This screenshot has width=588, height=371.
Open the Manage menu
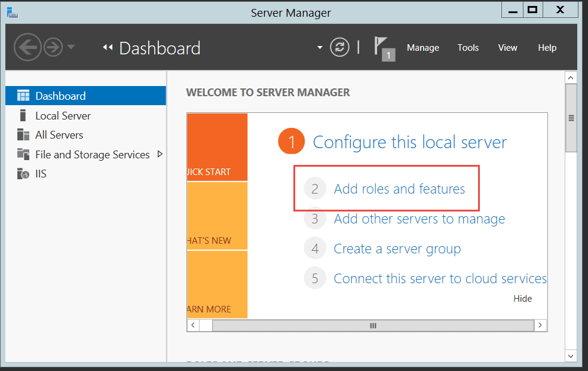(423, 48)
